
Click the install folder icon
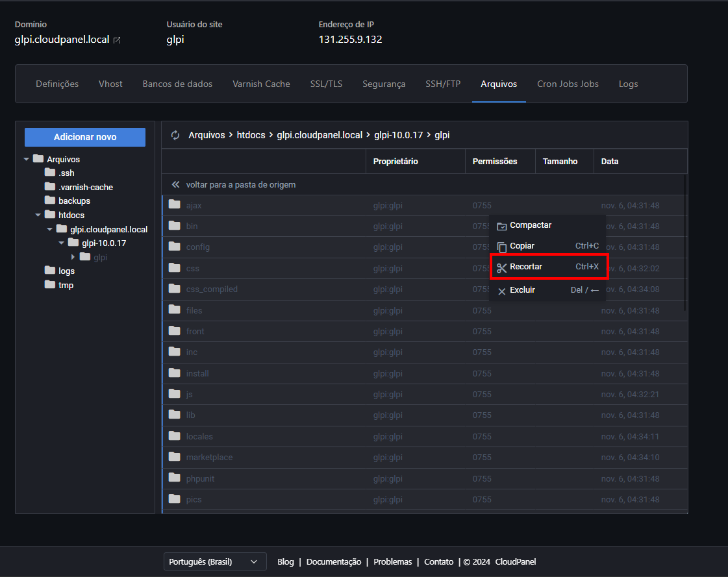(175, 373)
